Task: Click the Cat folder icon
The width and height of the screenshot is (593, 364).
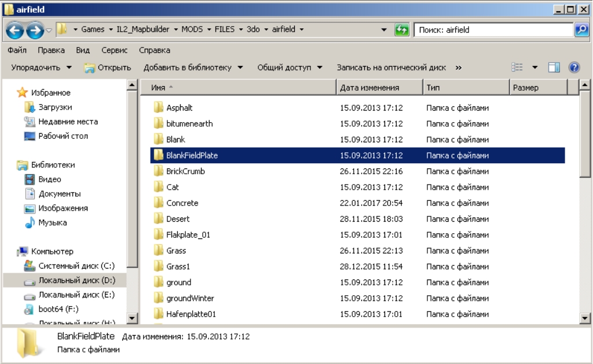Action: (159, 187)
